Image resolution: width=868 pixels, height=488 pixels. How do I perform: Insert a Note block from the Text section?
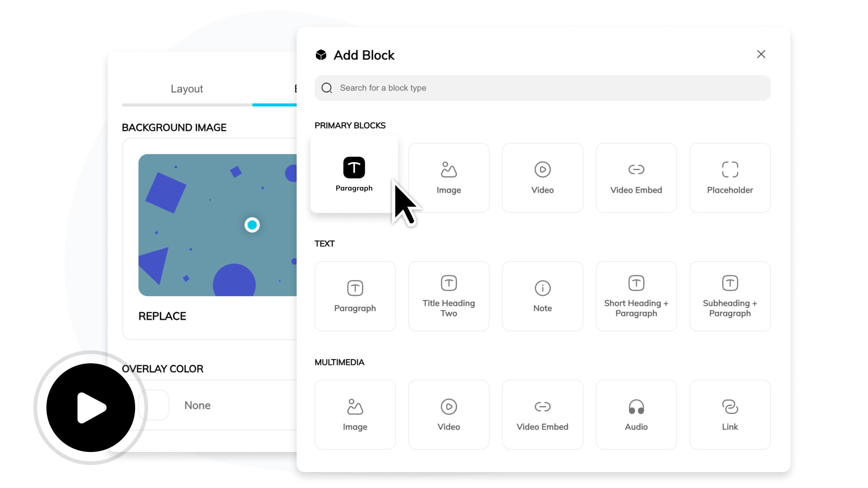click(542, 296)
